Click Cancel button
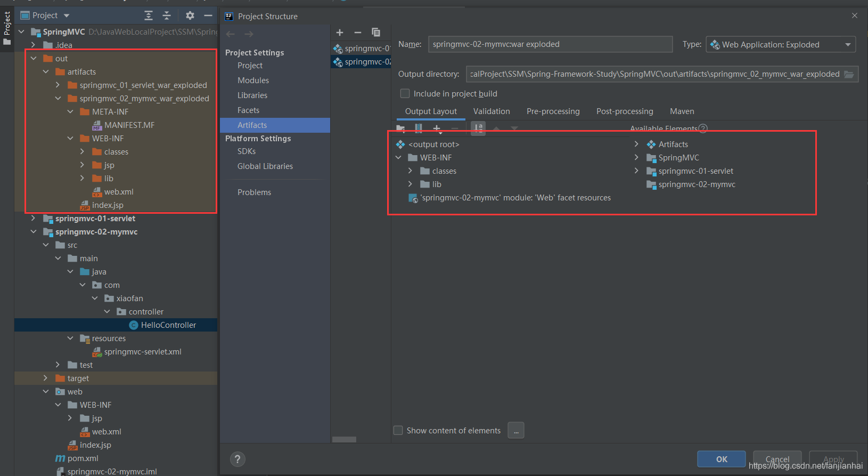This screenshot has height=476, width=868. click(x=777, y=459)
